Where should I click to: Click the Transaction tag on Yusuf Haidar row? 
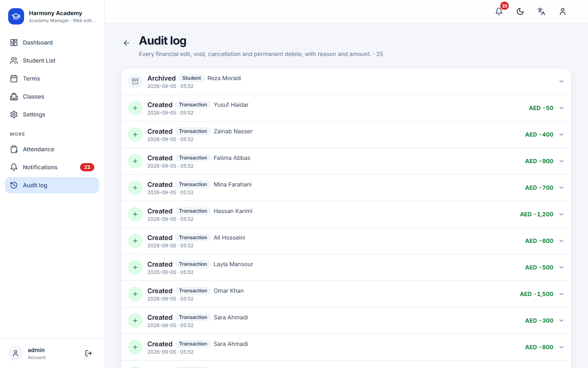[193, 105]
